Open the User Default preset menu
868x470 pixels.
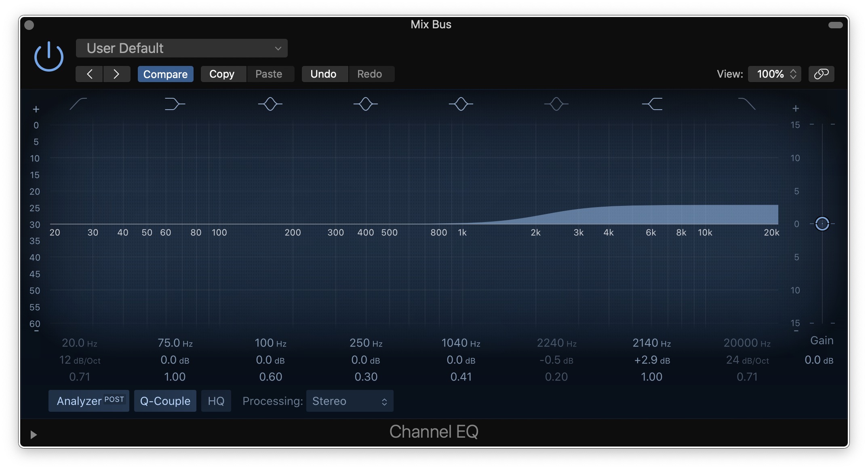point(182,48)
